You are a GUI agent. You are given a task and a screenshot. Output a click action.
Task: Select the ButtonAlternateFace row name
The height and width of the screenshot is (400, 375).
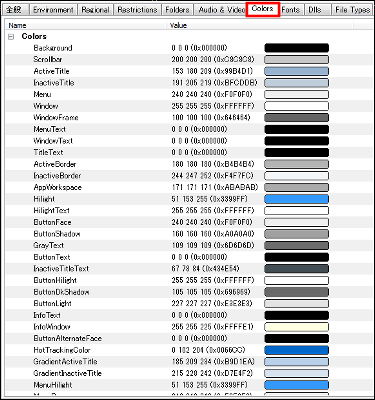click(67, 338)
